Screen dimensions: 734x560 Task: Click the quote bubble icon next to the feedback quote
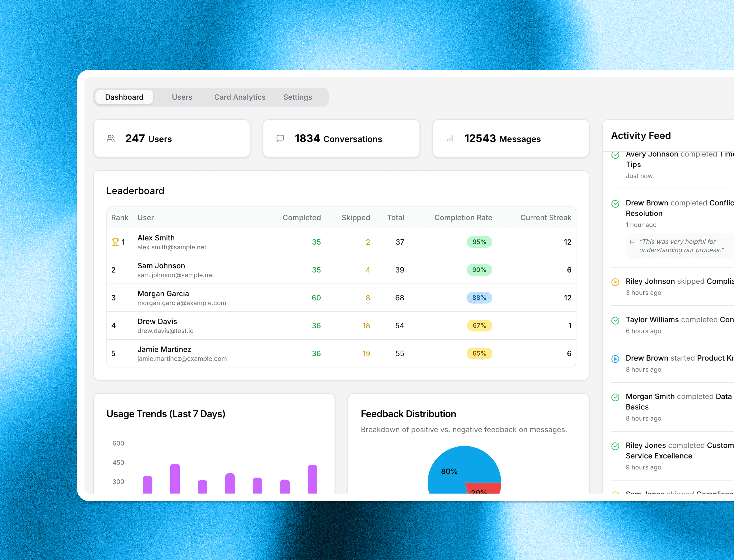pos(632,242)
